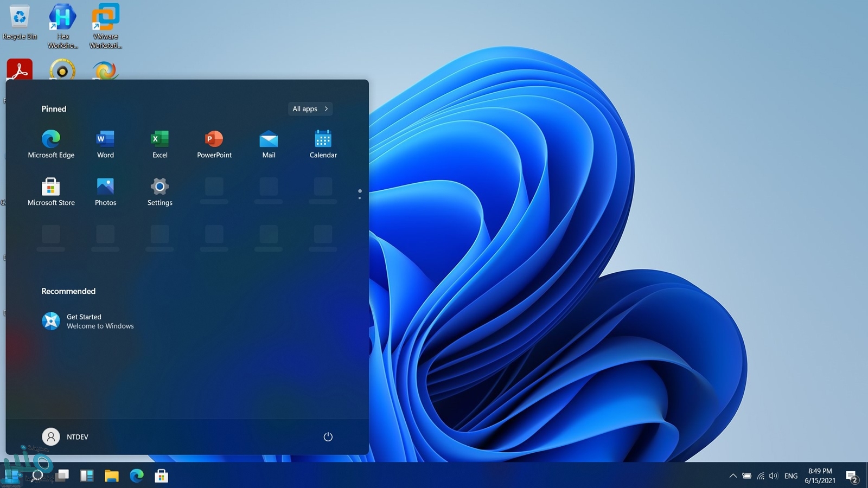
Task: Open NTDEV user account menu
Action: coord(65,437)
